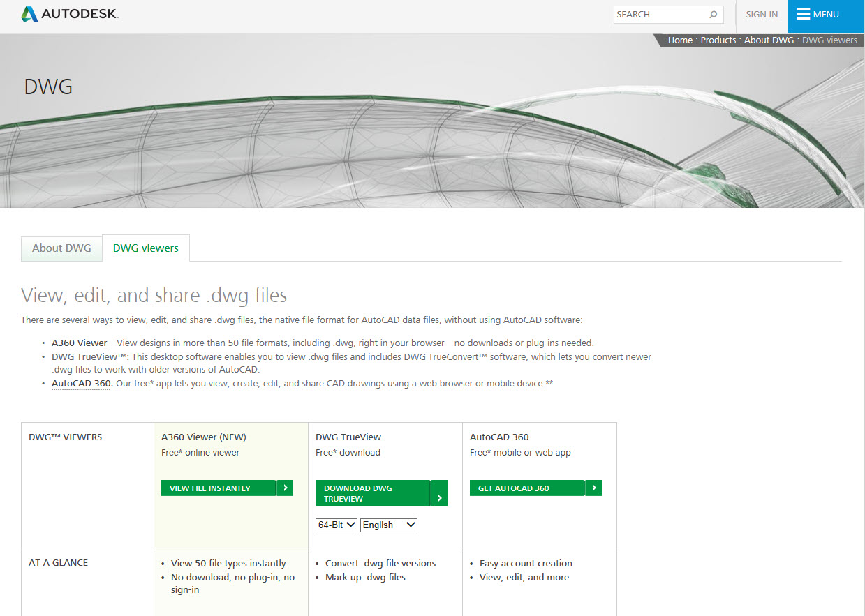Click the A360 Viewer (NEW) column heading
Viewport: 865px width, 616px height.
tap(204, 437)
